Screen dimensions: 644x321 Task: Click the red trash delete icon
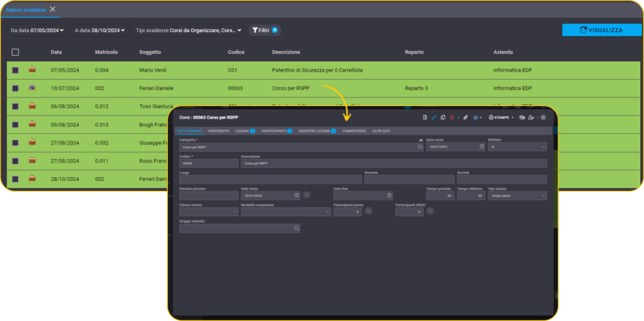(452, 117)
